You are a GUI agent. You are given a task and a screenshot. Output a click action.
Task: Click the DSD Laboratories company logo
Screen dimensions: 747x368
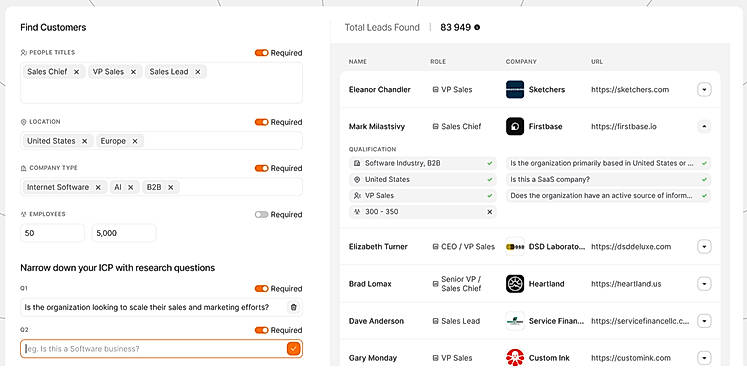[x=515, y=246]
